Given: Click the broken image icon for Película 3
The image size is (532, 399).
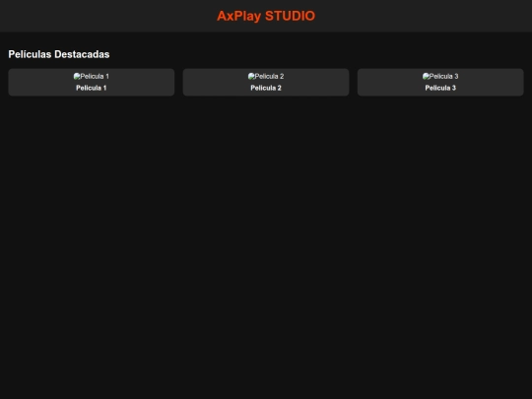Looking at the screenshot, I should [x=426, y=76].
